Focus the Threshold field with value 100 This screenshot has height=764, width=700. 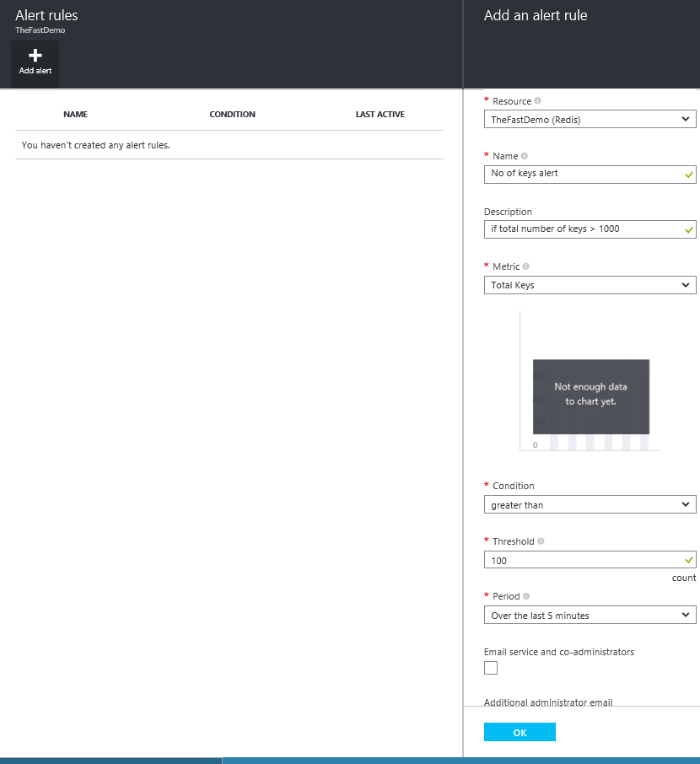click(582, 560)
